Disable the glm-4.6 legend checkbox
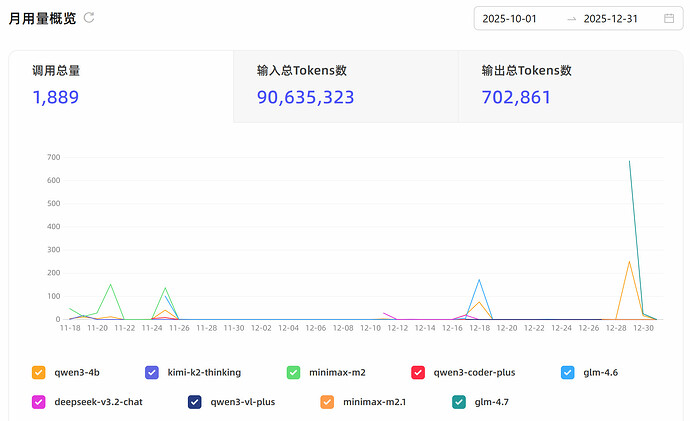690x421 pixels. [568, 373]
